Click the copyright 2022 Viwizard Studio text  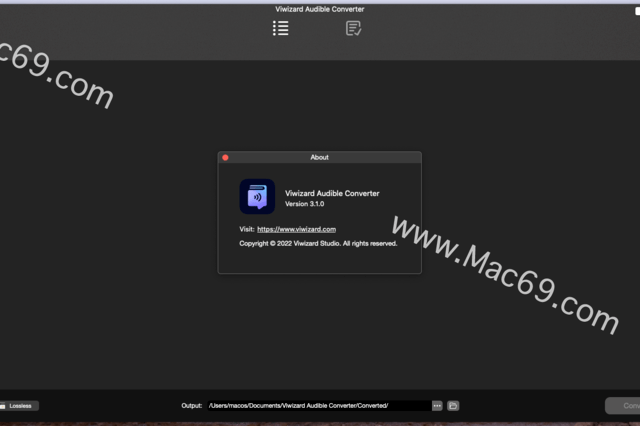coord(318,244)
